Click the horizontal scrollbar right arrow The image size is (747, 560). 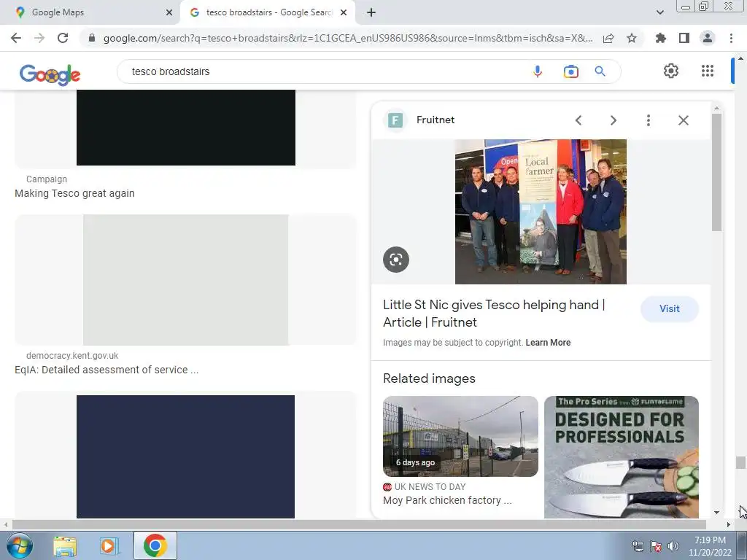pos(729,525)
